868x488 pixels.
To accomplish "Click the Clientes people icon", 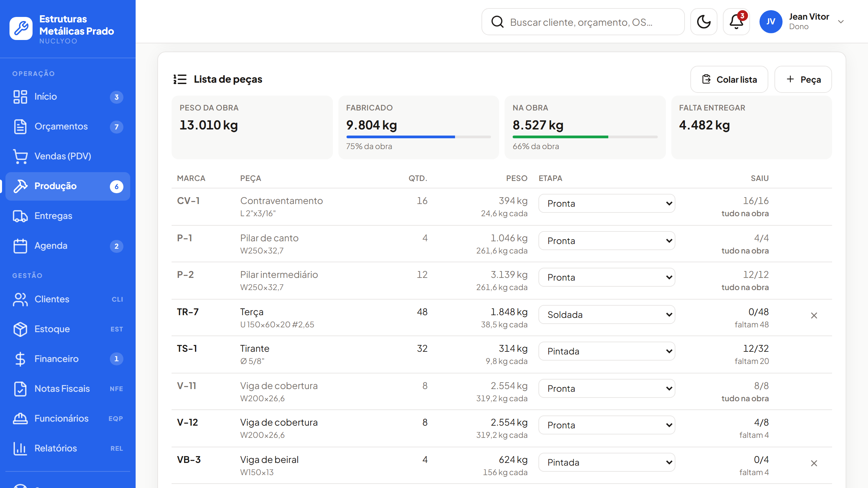I will pyautogui.click(x=20, y=300).
